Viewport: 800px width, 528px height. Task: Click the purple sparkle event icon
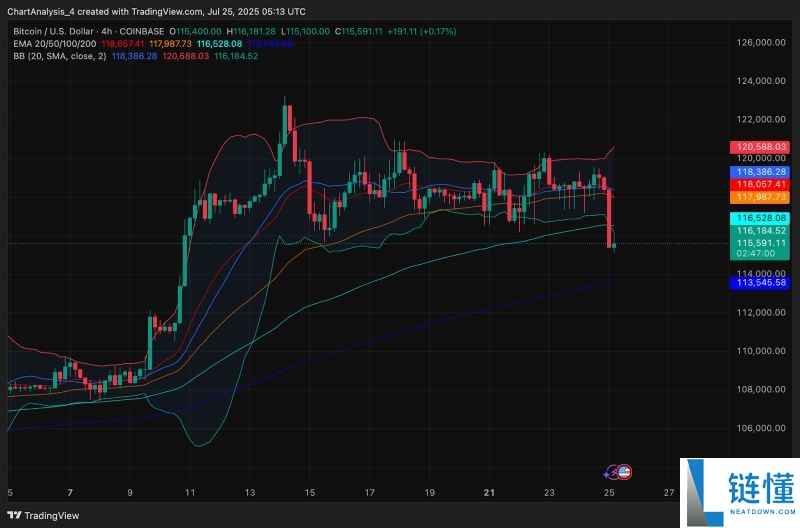pyautogui.click(x=612, y=471)
